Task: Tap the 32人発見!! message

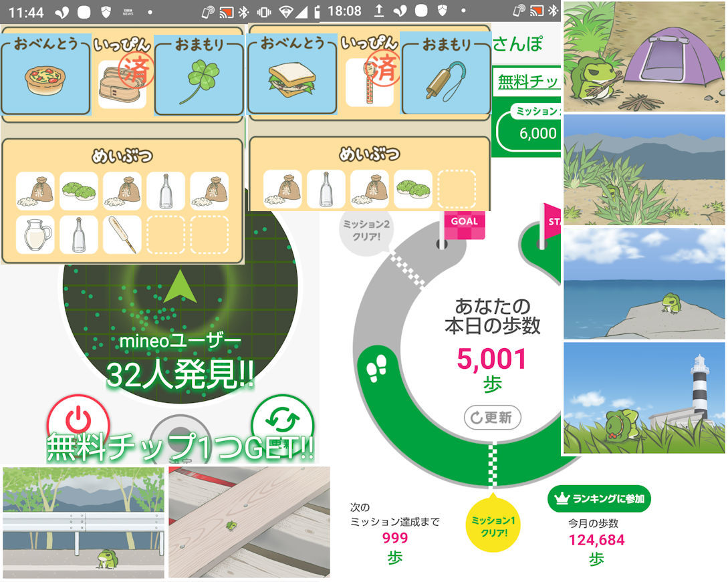Action: pyautogui.click(x=180, y=374)
